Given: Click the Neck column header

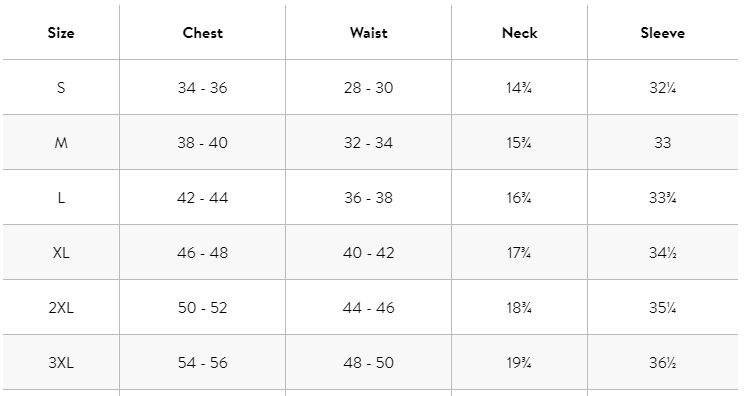Looking at the screenshot, I should (x=520, y=33).
